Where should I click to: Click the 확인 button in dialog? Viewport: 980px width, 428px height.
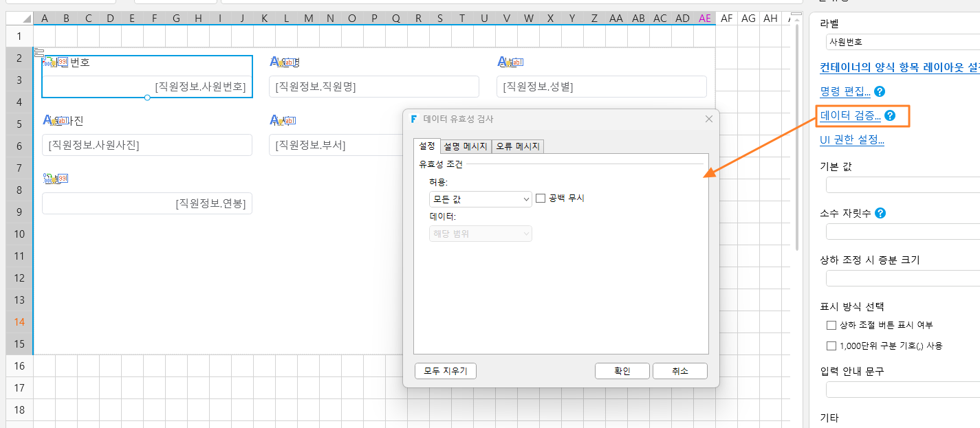622,371
